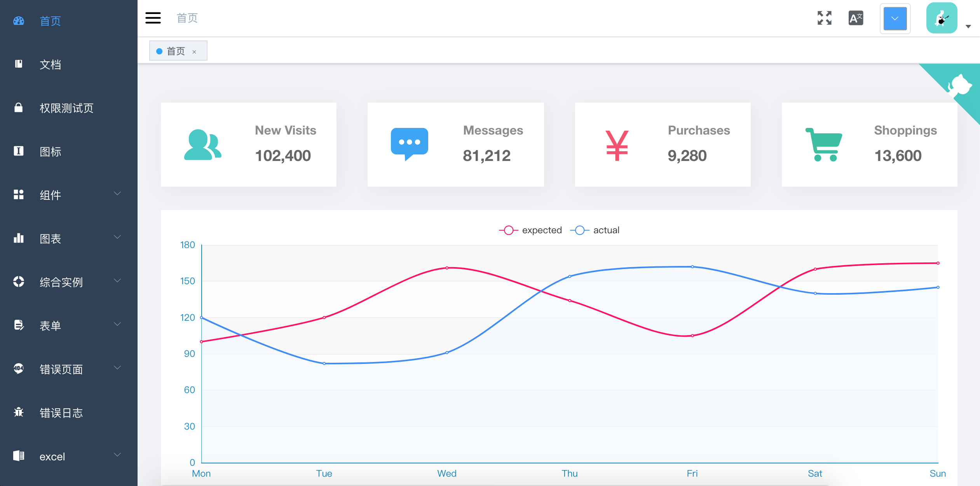Click the 文档 document sidebar icon
This screenshot has width=980, height=486.
tap(19, 65)
